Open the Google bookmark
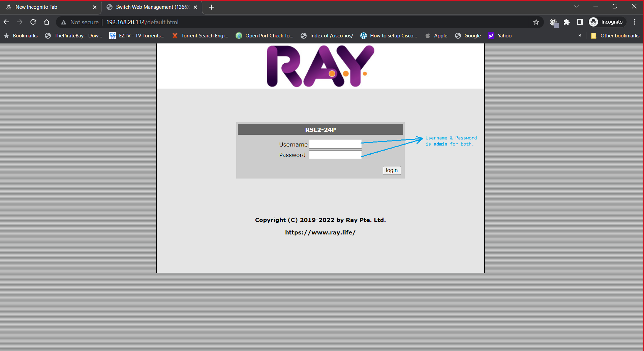This screenshot has width=644, height=351. coord(468,35)
